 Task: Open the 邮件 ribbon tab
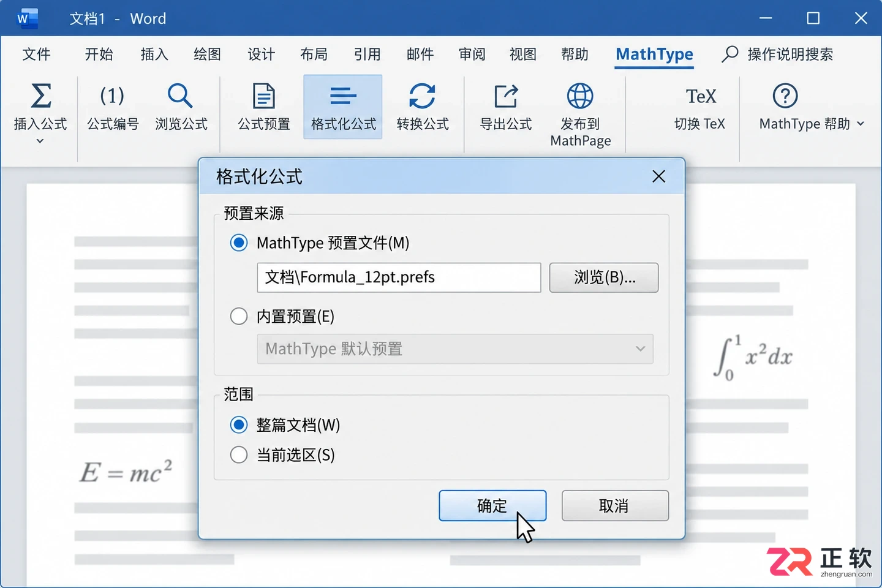(420, 54)
